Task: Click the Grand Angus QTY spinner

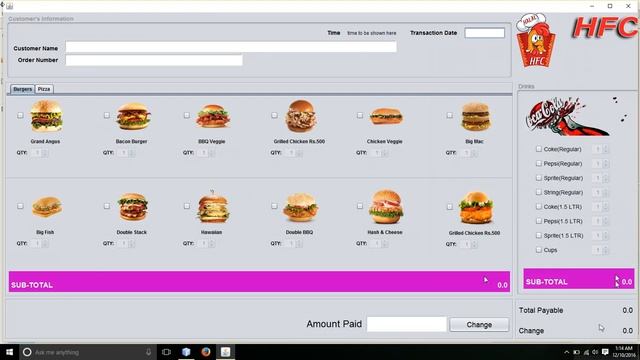Action: point(40,153)
